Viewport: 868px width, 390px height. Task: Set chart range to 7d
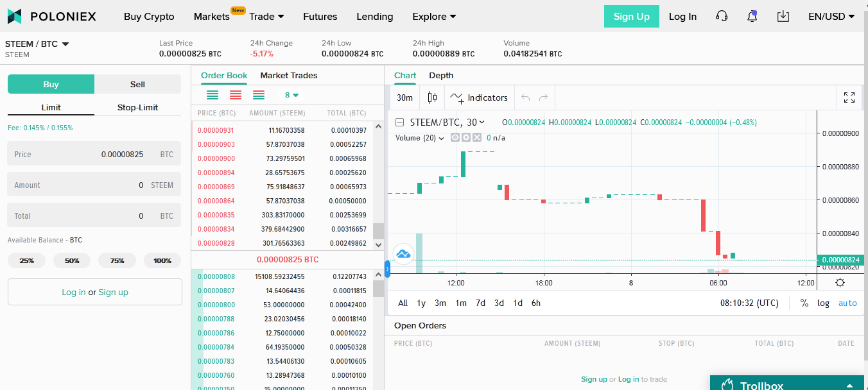480,303
